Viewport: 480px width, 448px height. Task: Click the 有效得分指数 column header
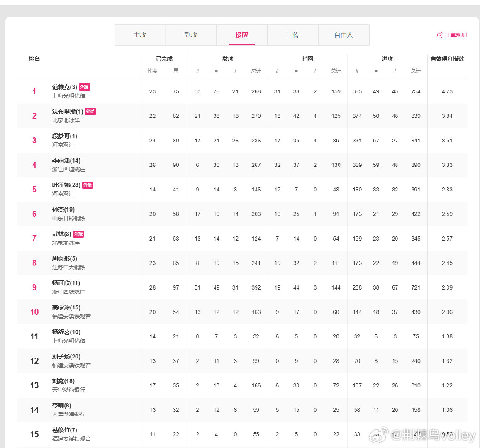click(x=447, y=59)
